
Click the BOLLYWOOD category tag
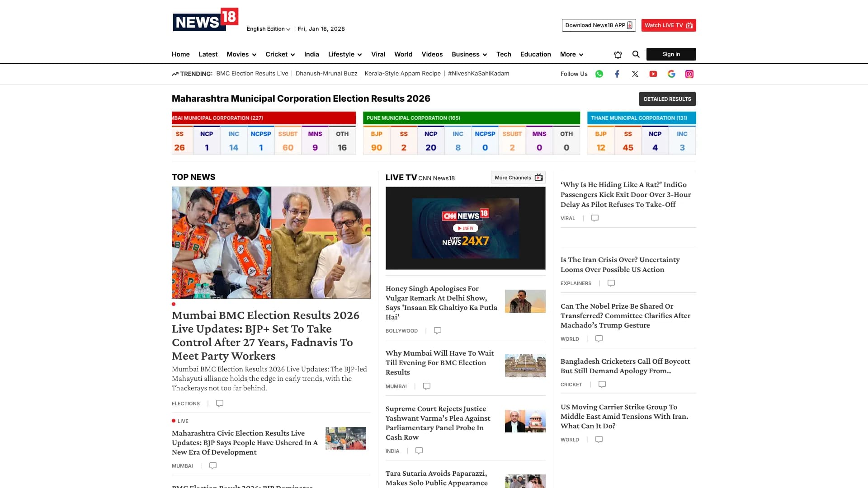401,331
